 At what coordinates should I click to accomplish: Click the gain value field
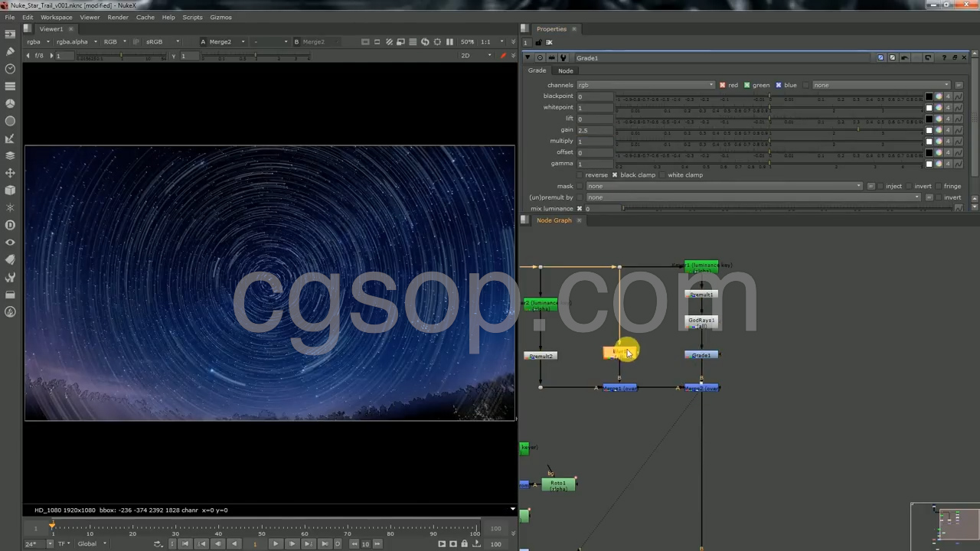pos(596,130)
